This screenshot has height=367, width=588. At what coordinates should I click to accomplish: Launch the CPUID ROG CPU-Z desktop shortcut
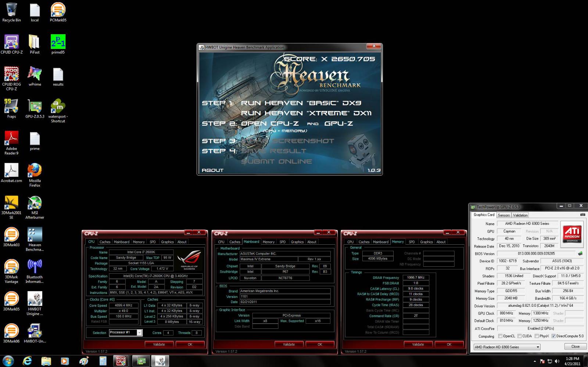pos(11,79)
